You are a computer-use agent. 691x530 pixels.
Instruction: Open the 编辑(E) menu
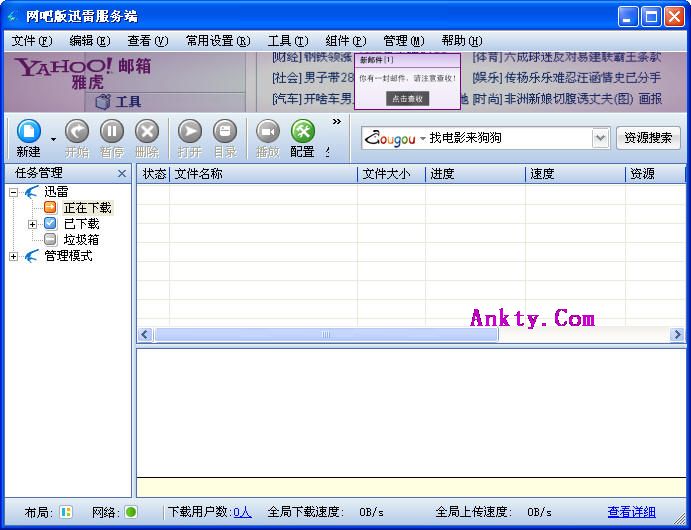90,41
